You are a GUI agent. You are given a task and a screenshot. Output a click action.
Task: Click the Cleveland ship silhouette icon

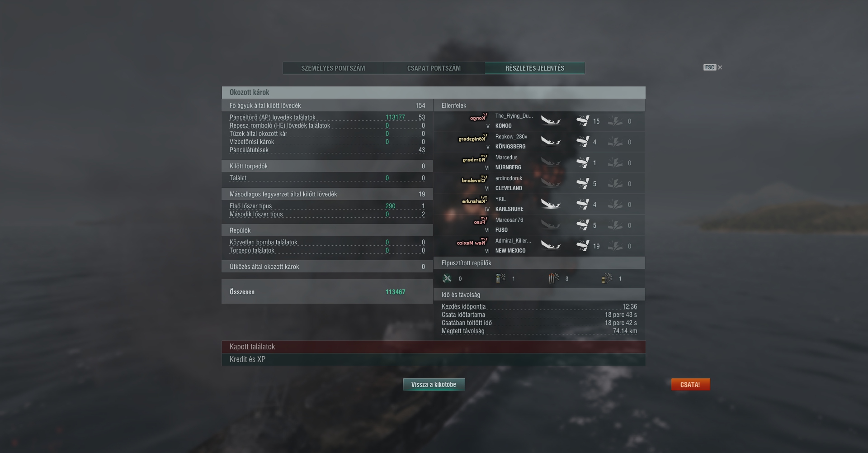[x=474, y=180]
